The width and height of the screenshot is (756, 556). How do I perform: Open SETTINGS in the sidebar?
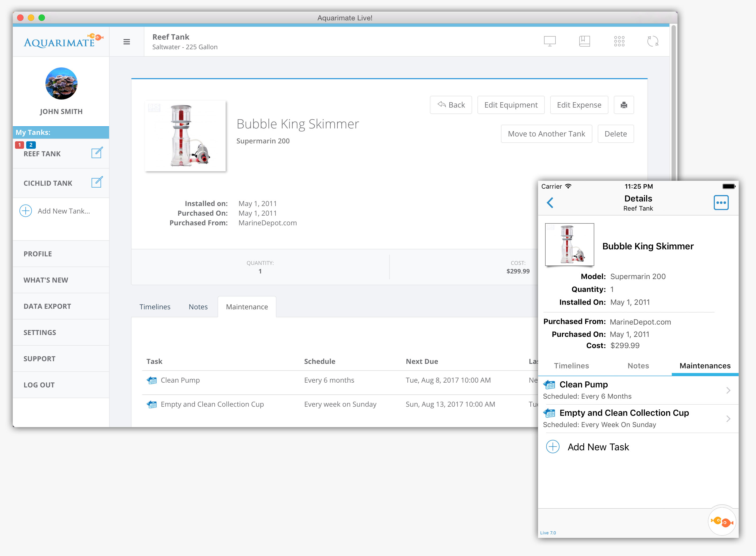click(x=61, y=333)
